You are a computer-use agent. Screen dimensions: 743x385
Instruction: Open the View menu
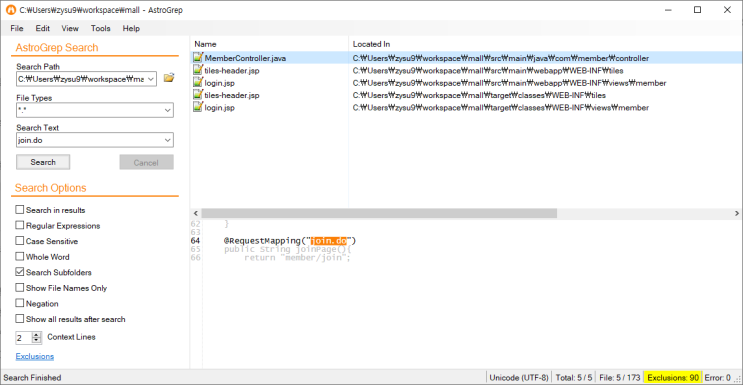pyautogui.click(x=70, y=28)
